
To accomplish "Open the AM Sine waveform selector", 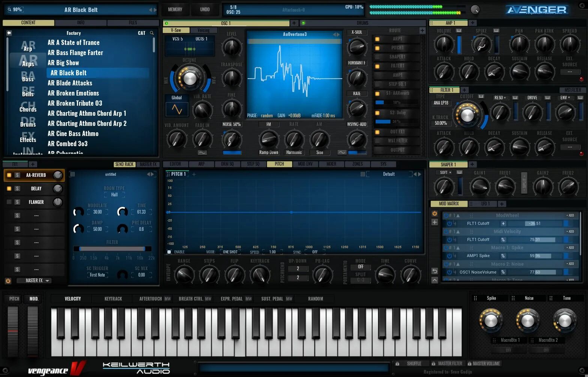I will 319,153.
